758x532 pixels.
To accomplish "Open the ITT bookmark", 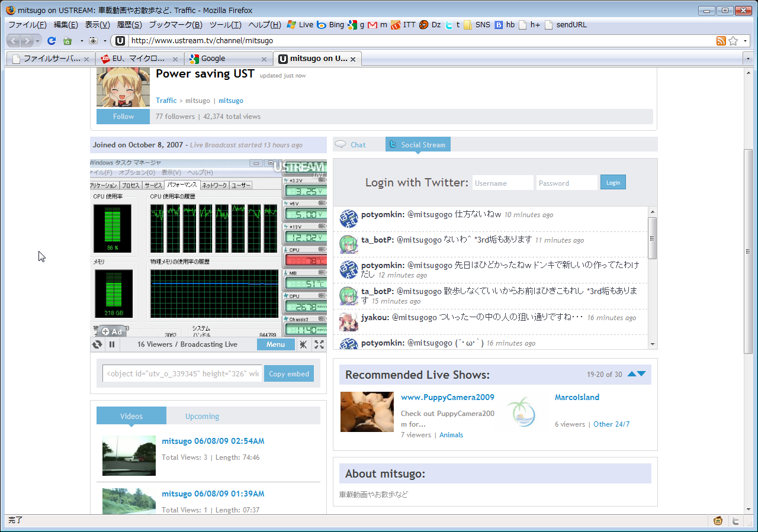I will coord(403,25).
